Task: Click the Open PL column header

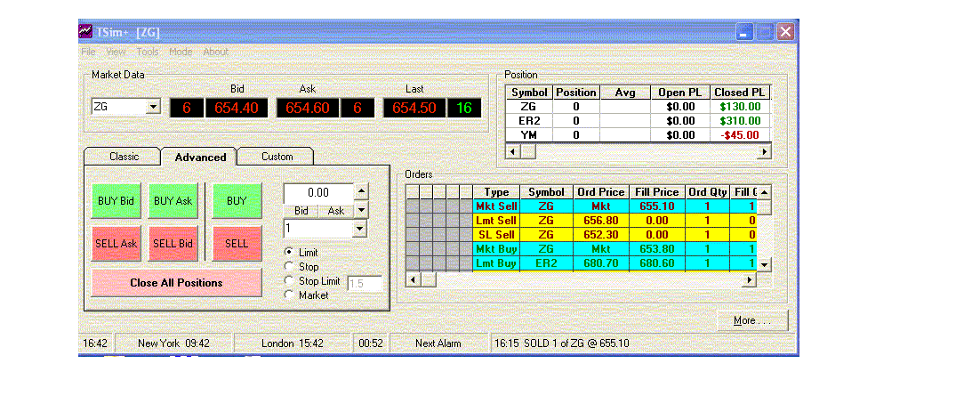Action: 680,93
